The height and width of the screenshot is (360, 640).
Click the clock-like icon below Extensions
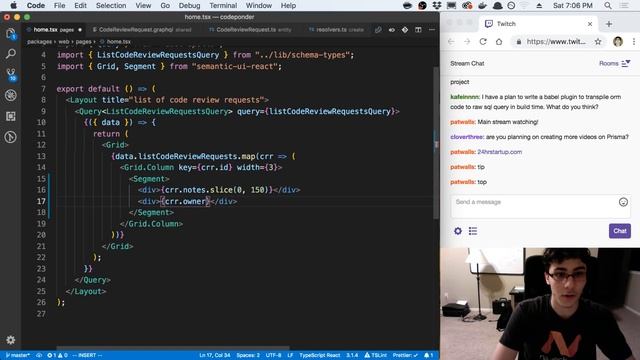(11, 137)
